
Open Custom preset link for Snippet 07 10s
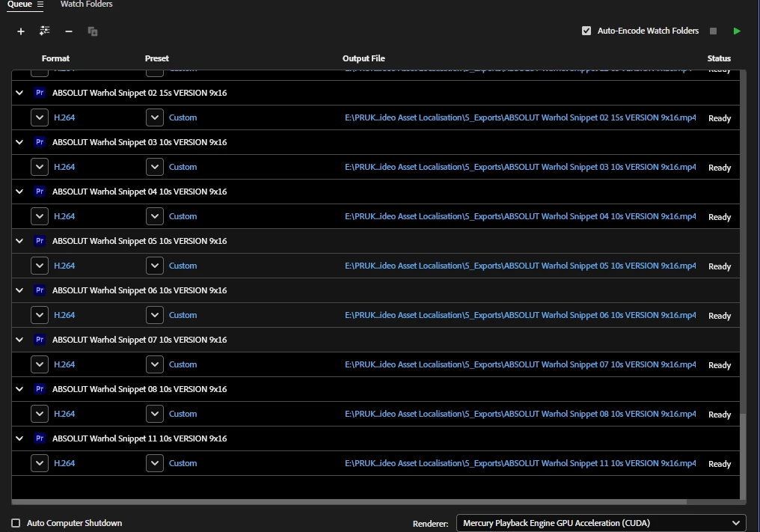tap(183, 364)
